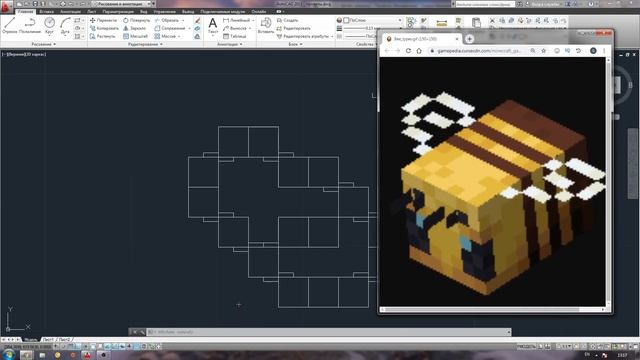Open Рисование и аннотации workspace dropdown
This screenshot has width=640, height=360.
[122, 4]
